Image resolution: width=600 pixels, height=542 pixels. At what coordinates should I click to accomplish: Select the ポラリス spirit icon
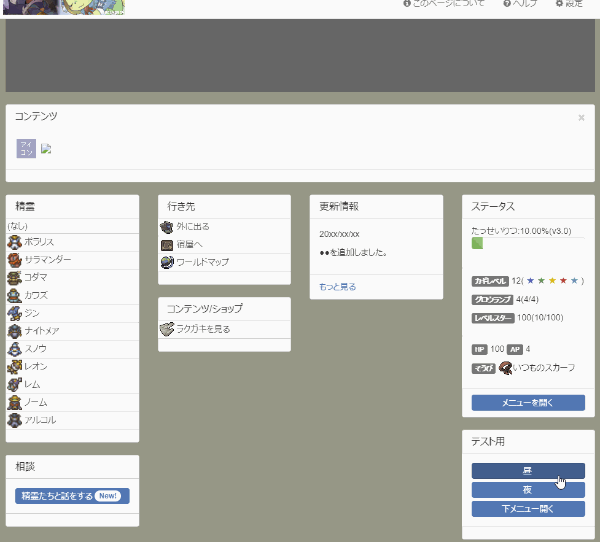pyautogui.click(x=14, y=242)
